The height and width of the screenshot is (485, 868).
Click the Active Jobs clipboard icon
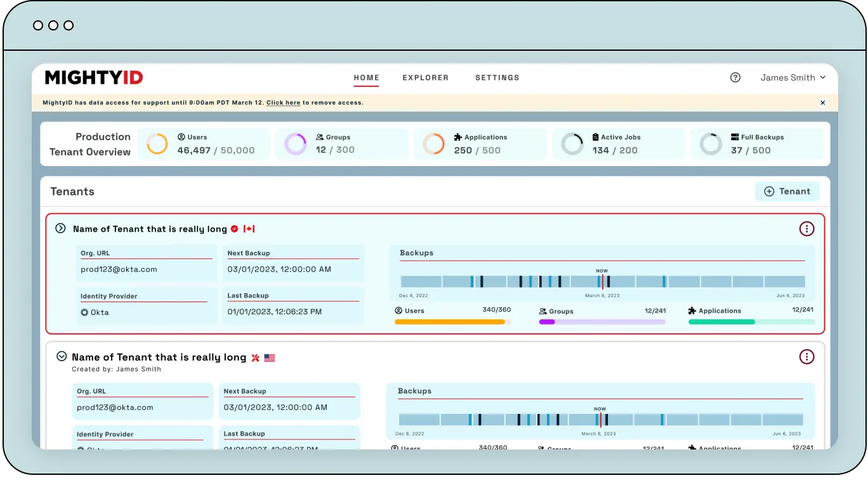coord(596,137)
